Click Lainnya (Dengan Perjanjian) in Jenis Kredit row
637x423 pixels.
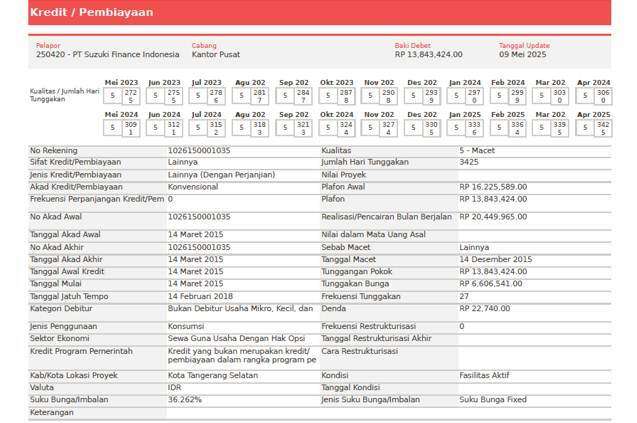pyautogui.click(x=221, y=175)
